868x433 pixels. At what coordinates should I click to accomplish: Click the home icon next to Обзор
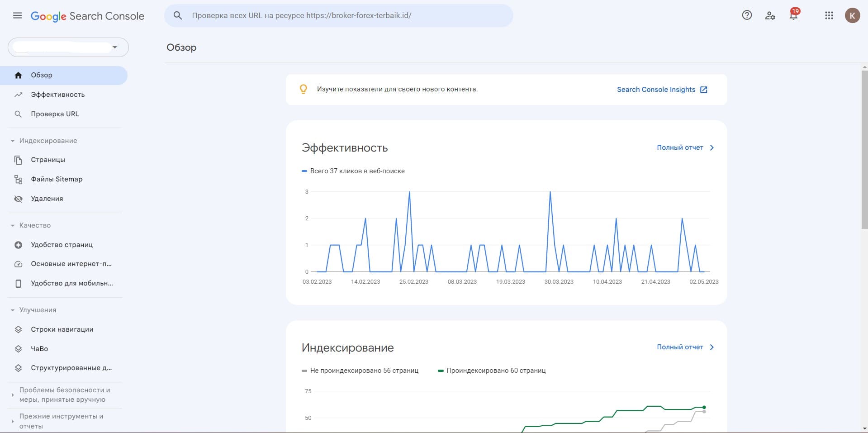(18, 75)
